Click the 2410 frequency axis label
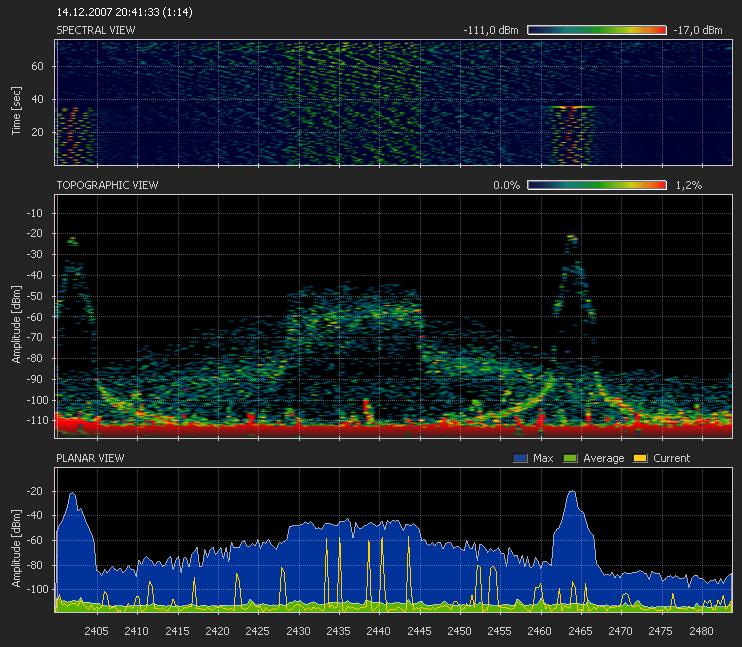Screen dimensions: 742x647 coord(137,631)
